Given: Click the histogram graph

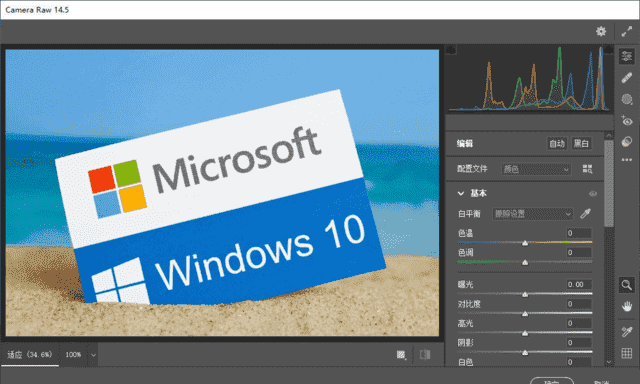Looking at the screenshot, I should pos(529,79).
